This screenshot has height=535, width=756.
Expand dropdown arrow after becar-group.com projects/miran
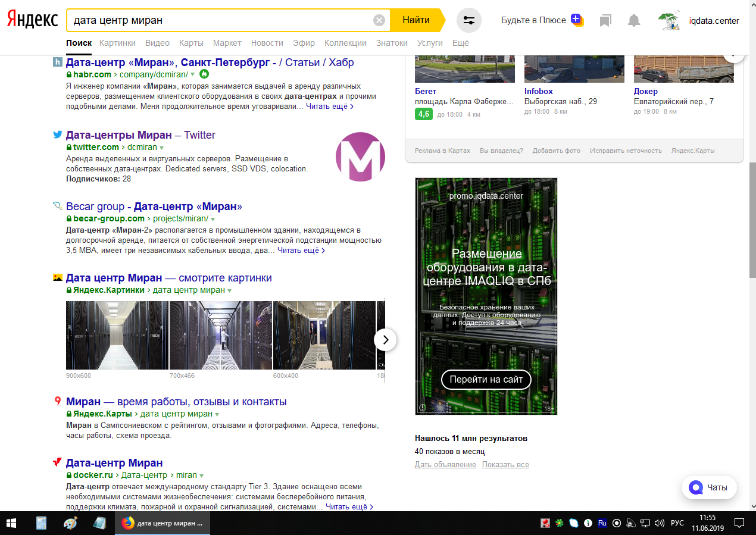(x=213, y=219)
